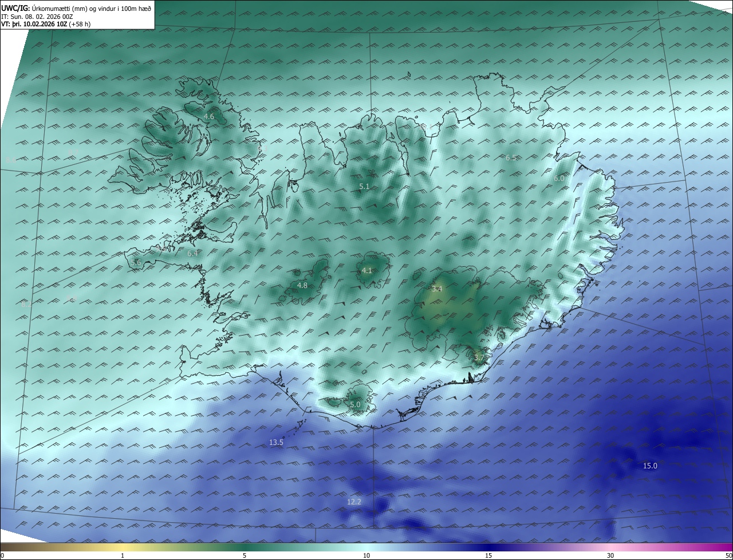Click the 5.6 value on the western peninsula

tap(136, 262)
